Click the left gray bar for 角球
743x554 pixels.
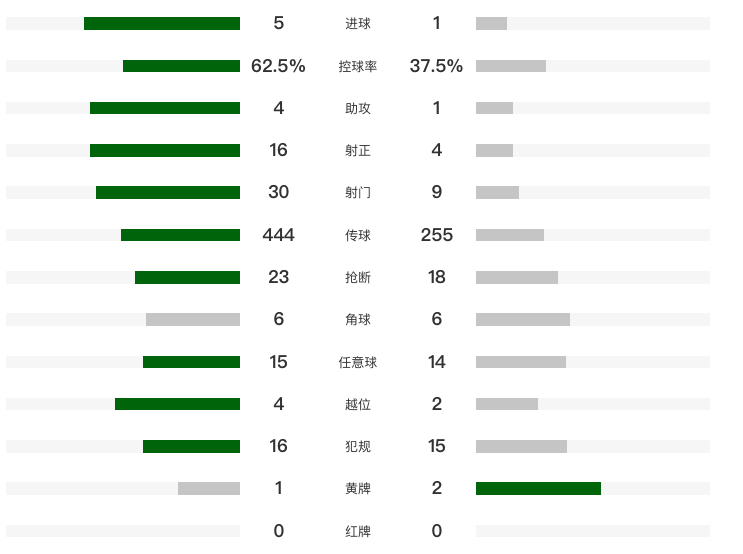[193, 319]
